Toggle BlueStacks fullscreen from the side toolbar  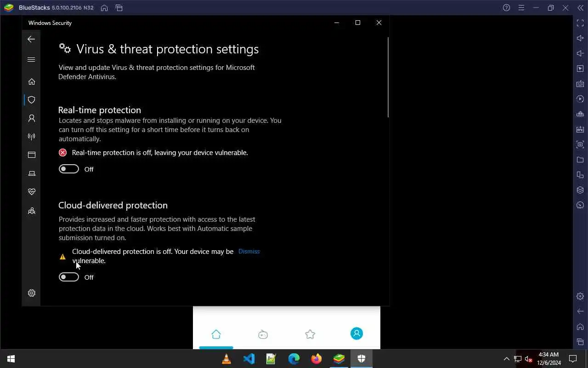click(x=580, y=23)
